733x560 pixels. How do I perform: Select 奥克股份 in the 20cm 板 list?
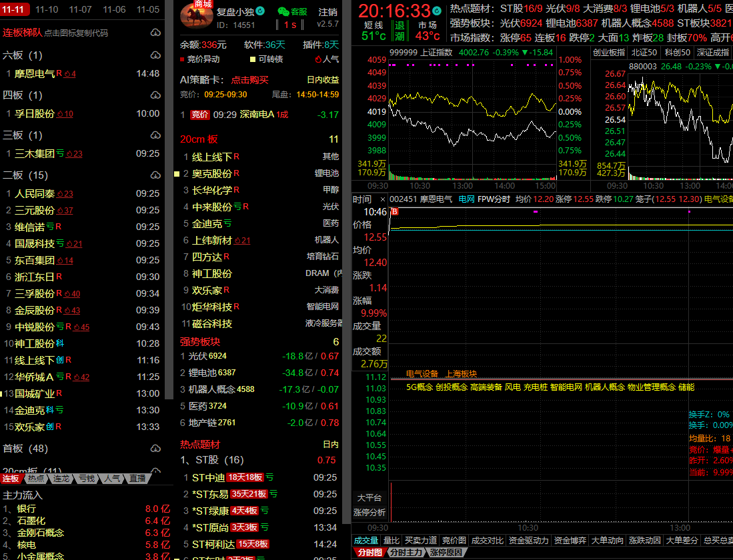(x=212, y=173)
